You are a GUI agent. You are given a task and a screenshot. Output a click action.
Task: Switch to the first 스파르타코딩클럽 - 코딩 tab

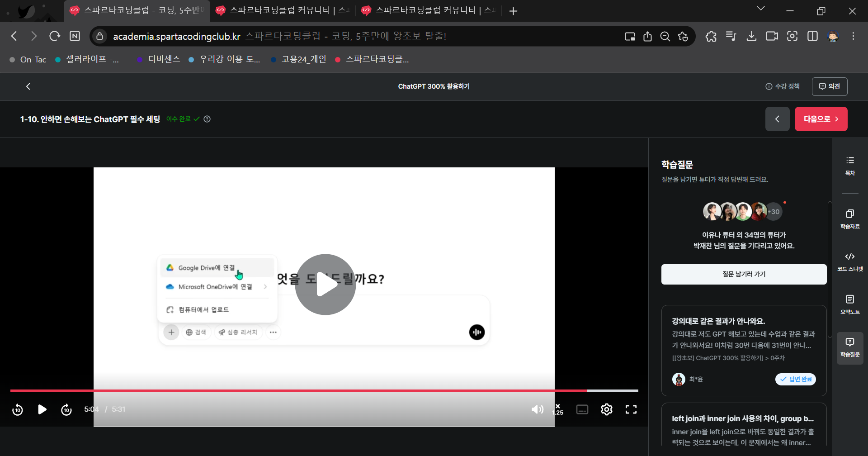pos(137,10)
